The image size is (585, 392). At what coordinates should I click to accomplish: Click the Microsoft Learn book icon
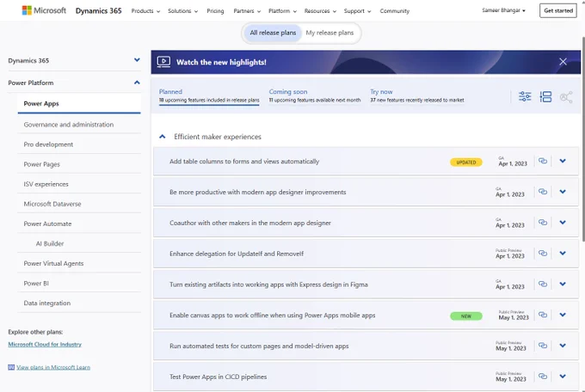pyautogui.click(x=11, y=367)
